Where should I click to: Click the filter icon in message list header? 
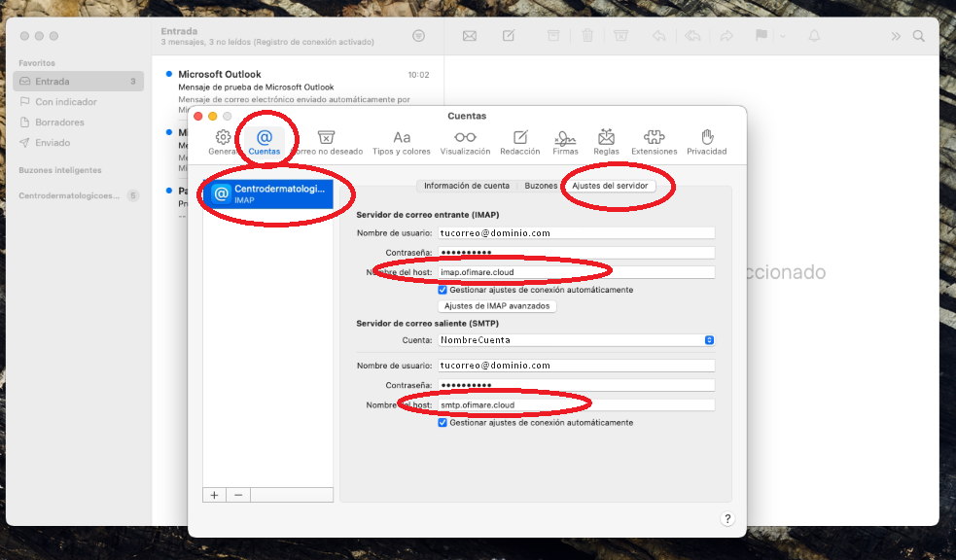tap(419, 36)
